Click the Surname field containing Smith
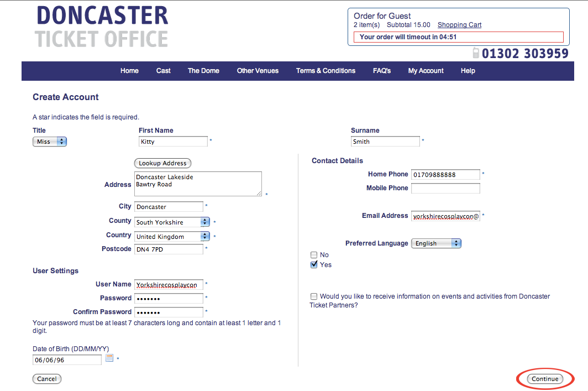Screen dimensions: 588x391 (385, 142)
